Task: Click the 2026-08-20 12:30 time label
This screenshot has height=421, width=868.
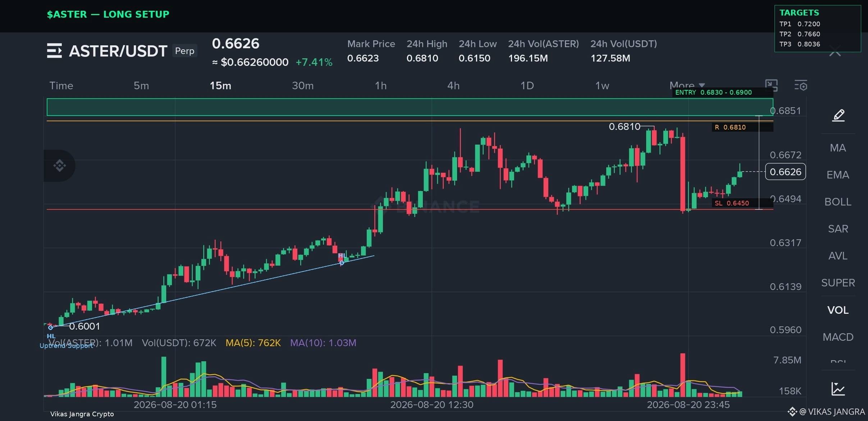Action: pyautogui.click(x=432, y=405)
